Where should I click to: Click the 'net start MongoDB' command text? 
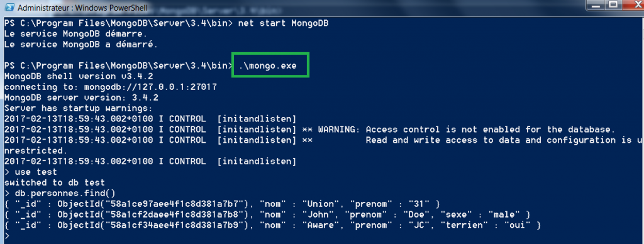[x=284, y=23]
